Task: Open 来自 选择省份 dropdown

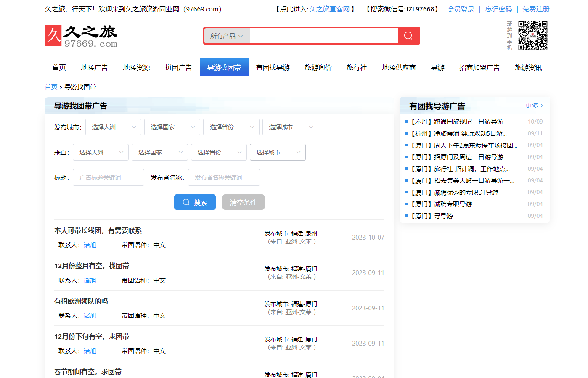Action: pos(219,152)
